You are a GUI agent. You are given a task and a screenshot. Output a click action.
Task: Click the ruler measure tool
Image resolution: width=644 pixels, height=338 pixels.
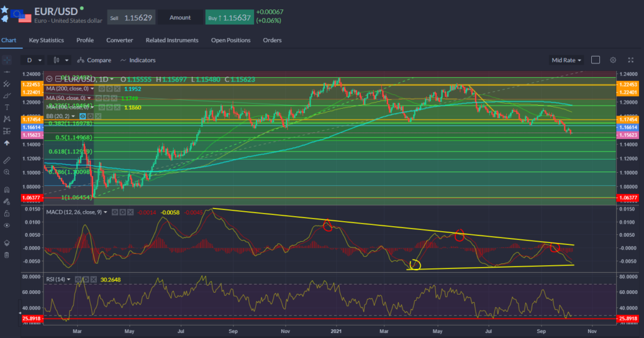click(6, 160)
